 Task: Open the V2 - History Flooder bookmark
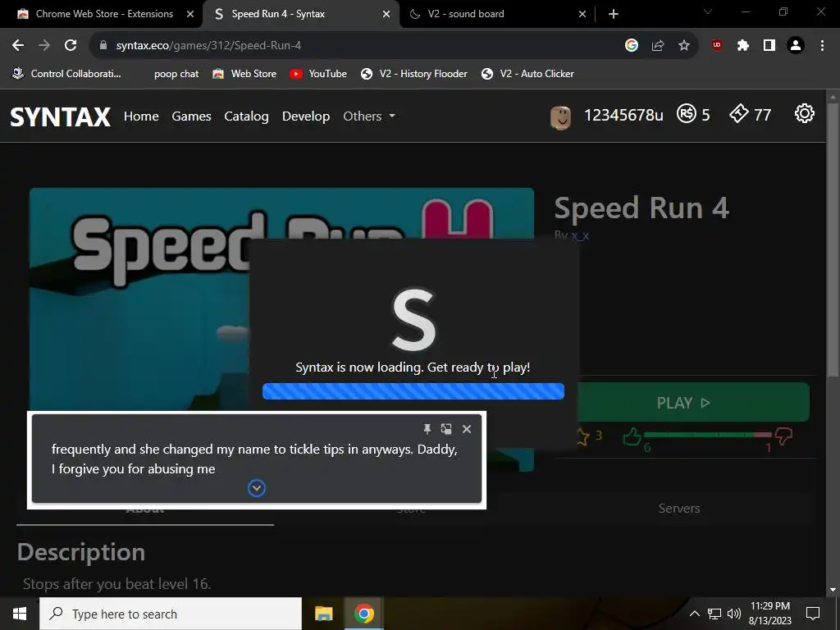point(414,73)
